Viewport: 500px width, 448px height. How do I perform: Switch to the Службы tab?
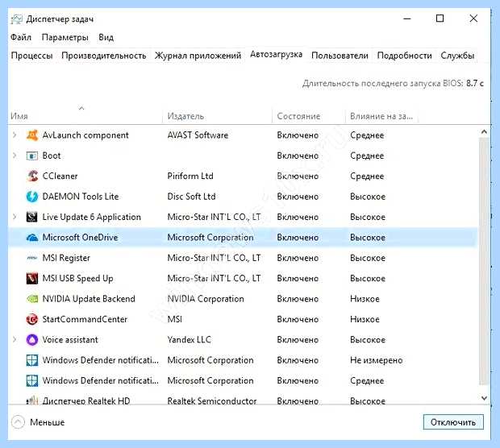click(457, 56)
